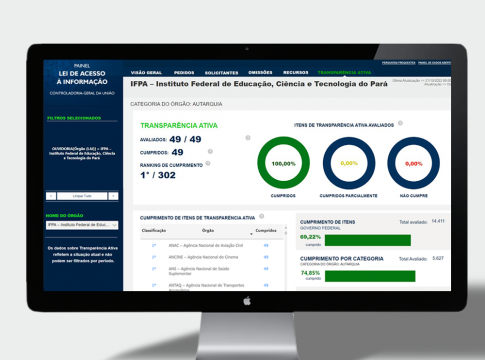Open the Perguntas Frequentes link
The width and height of the screenshot is (485, 360).
(x=398, y=63)
